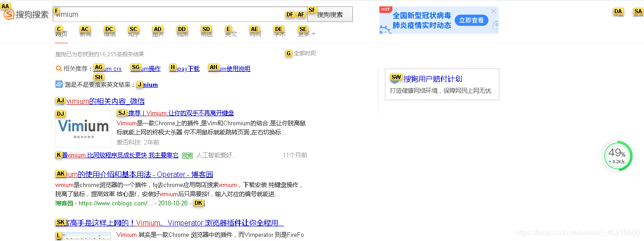Click the red HOT badge on banner

[385, 9]
